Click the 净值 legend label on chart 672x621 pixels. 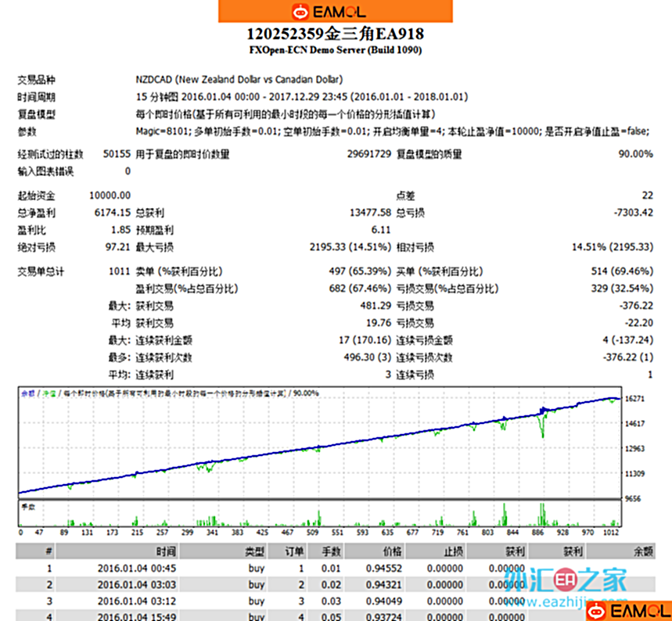tap(49, 393)
